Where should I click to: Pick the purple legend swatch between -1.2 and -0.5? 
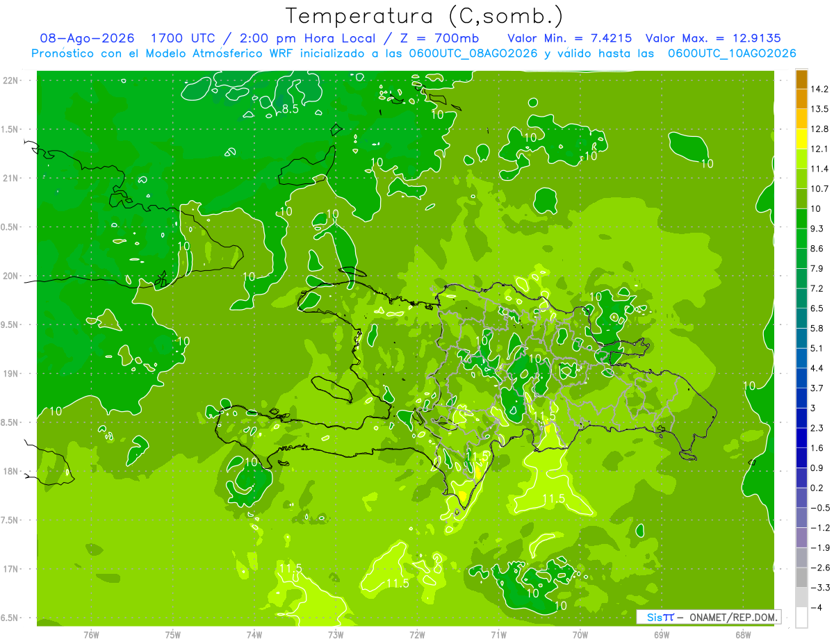click(801, 518)
